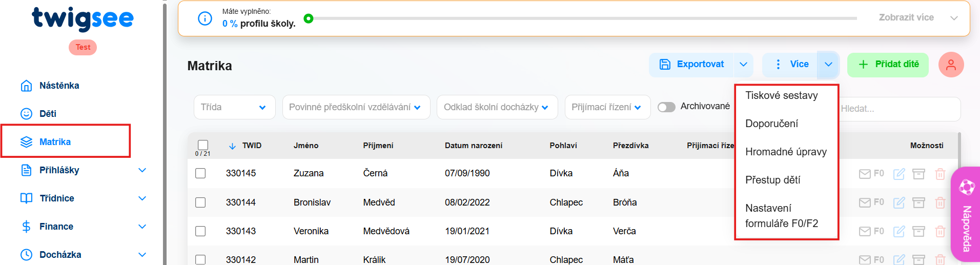Viewport: 980px width, 265px height.
Task: Click the Přidat dítě button
Action: (888, 65)
